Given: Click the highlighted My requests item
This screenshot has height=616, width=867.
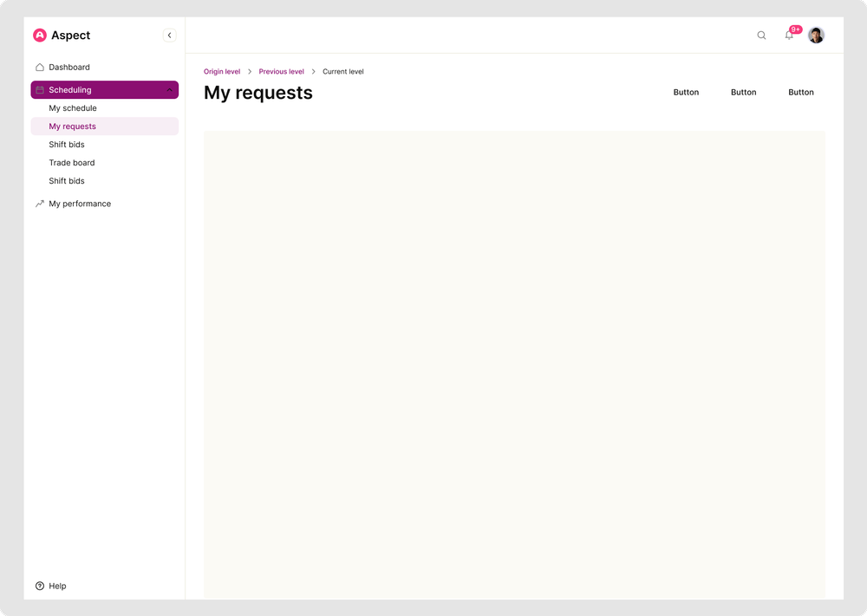Looking at the screenshot, I should 72,126.
